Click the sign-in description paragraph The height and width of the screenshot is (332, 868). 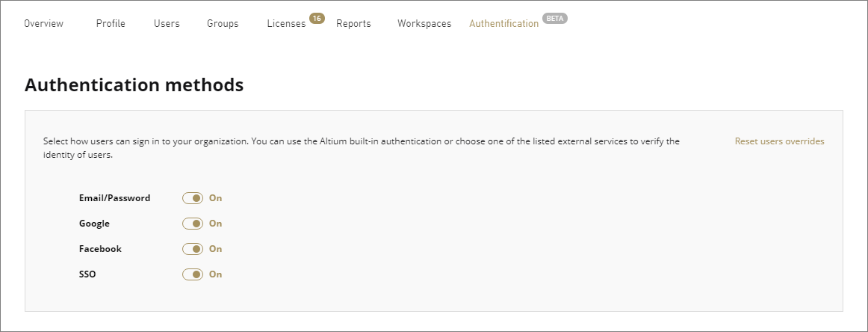(x=361, y=148)
